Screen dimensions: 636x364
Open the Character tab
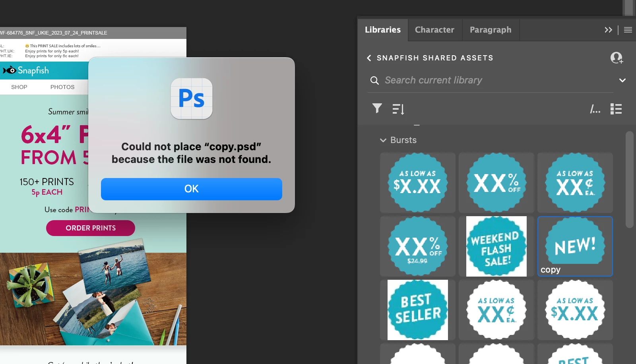click(434, 30)
